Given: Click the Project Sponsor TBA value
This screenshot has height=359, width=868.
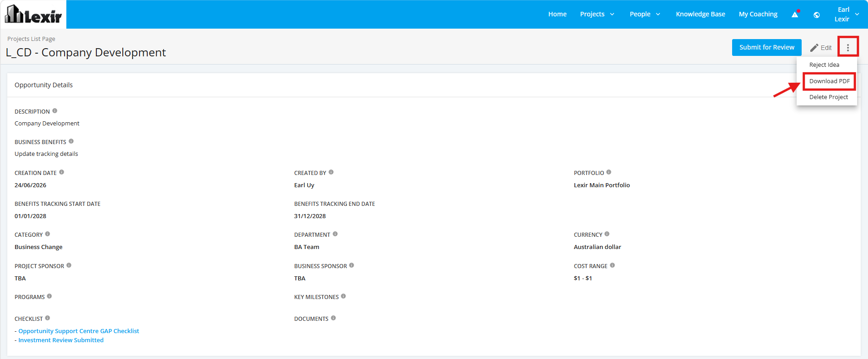Looking at the screenshot, I should [20, 278].
